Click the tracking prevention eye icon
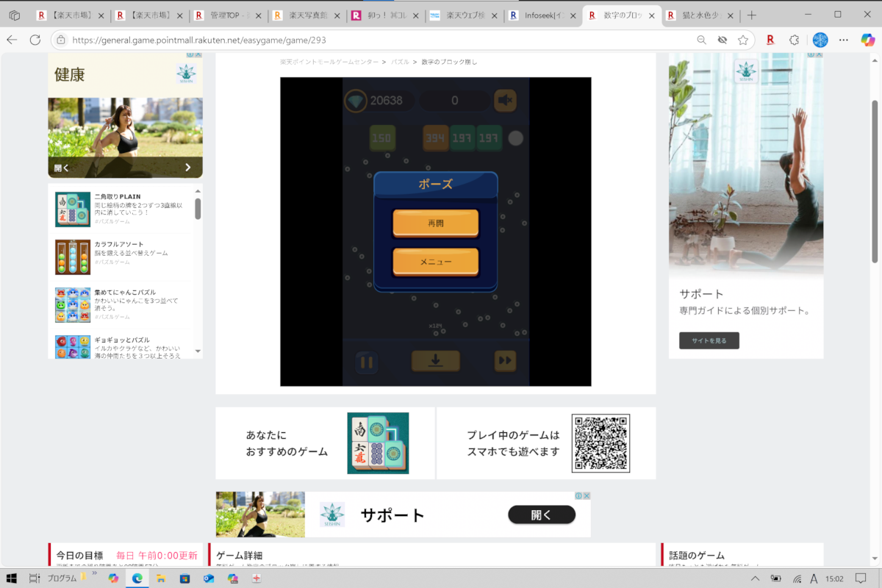 722,40
